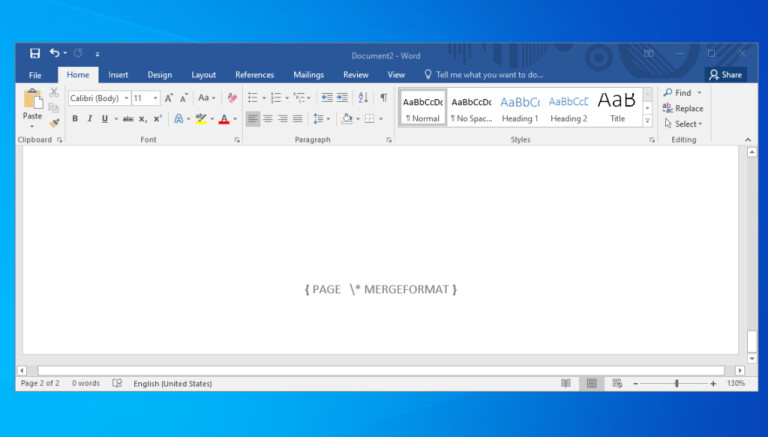Viewport: 768px width, 437px height.
Task: Click the Grow Font size icon
Action: (169, 98)
